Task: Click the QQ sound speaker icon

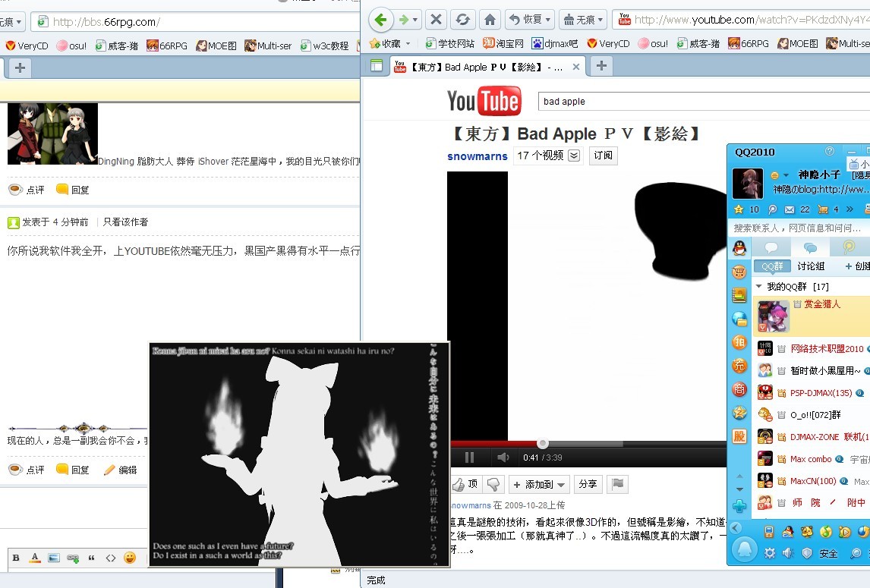Action: [788, 553]
